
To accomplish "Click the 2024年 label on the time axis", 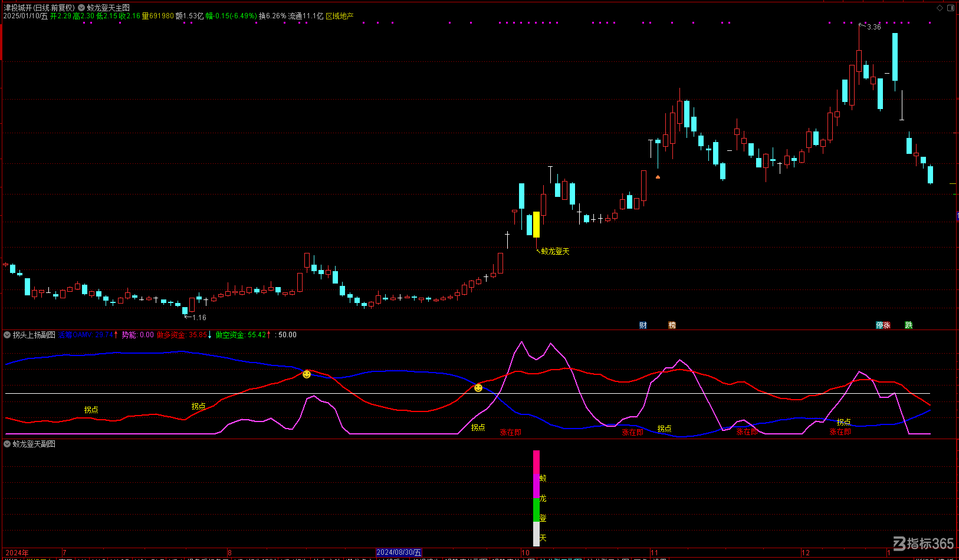I will coord(17,553).
